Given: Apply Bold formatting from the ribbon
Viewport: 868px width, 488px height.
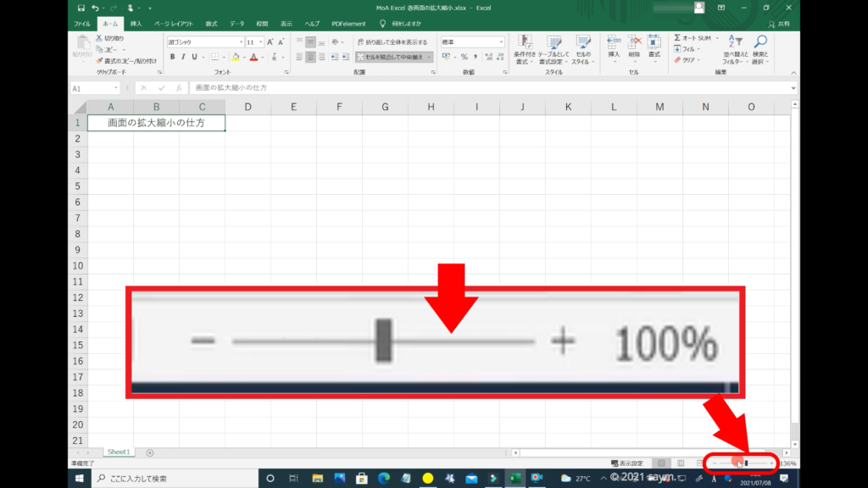Looking at the screenshot, I should point(172,57).
